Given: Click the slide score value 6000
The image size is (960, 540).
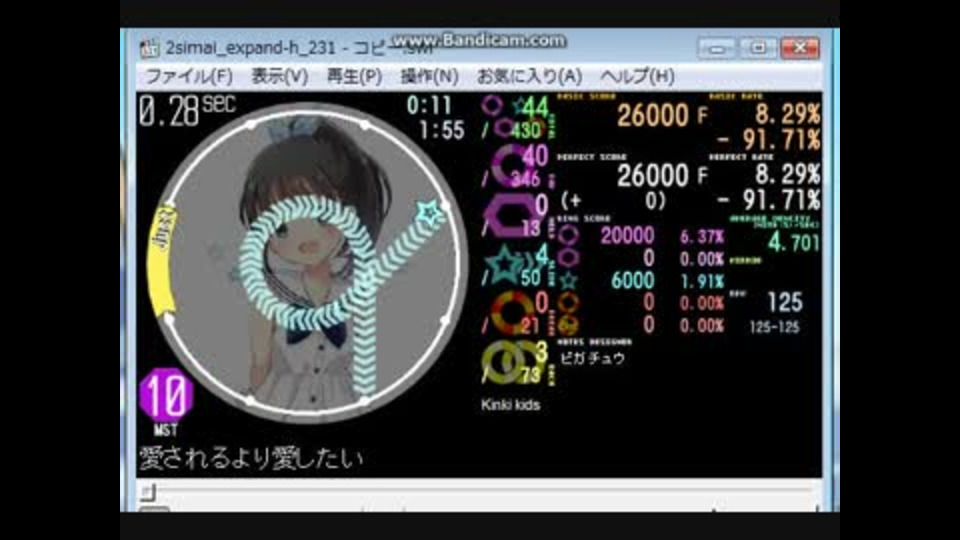Looking at the screenshot, I should coord(633,280).
